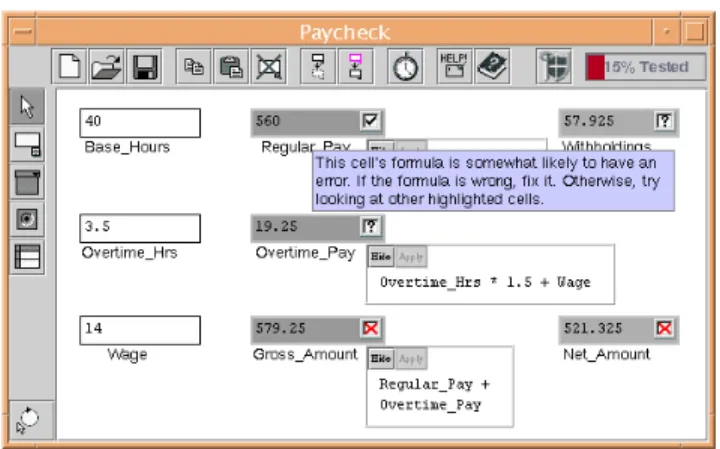Click the Regular_Pay + Overtime_Pay formula text

point(434,394)
